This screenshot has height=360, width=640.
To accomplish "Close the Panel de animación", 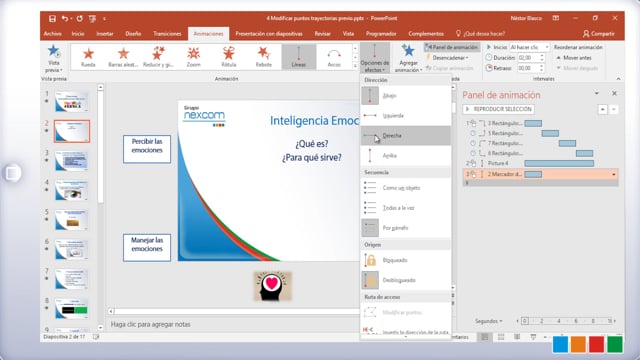I will [614, 93].
